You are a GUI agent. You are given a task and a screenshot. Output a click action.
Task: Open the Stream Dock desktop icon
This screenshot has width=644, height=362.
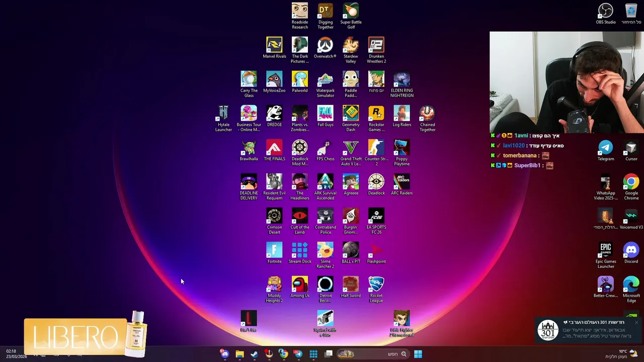click(300, 253)
